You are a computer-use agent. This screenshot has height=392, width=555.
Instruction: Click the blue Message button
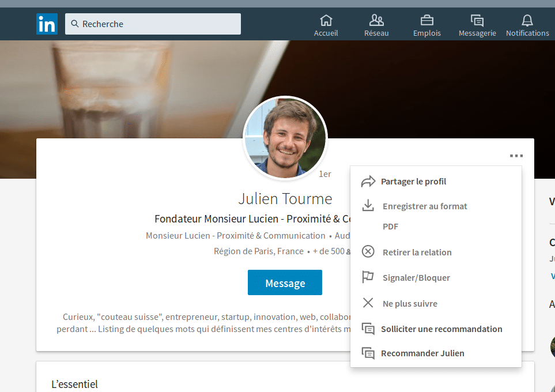(x=285, y=282)
